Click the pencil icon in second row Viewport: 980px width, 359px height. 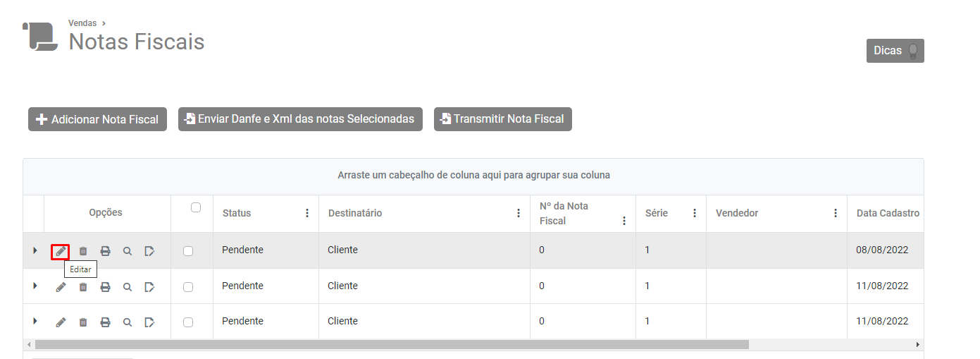[61, 286]
